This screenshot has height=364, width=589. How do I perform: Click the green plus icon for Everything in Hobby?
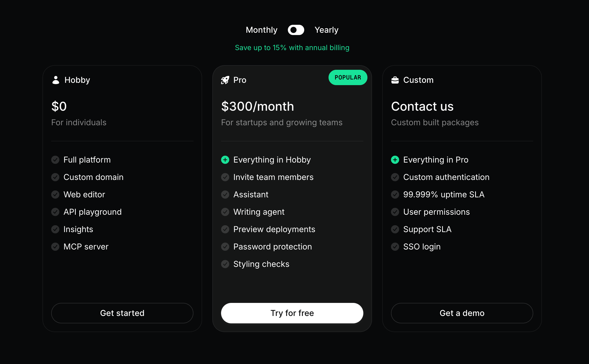[225, 160]
